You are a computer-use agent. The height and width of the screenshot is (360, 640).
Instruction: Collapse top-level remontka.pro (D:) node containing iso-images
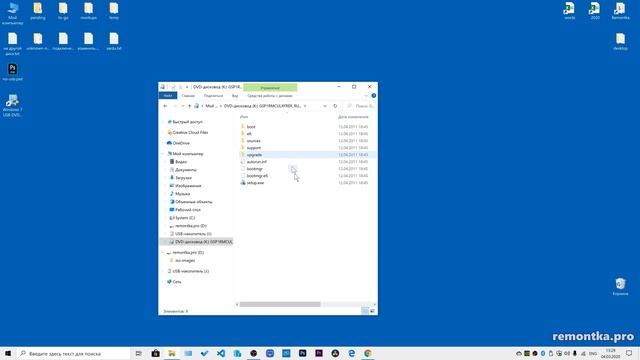(x=163, y=252)
